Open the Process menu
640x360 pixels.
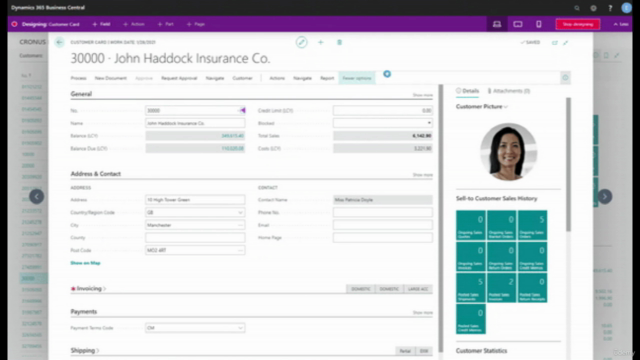[x=78, y=78]
